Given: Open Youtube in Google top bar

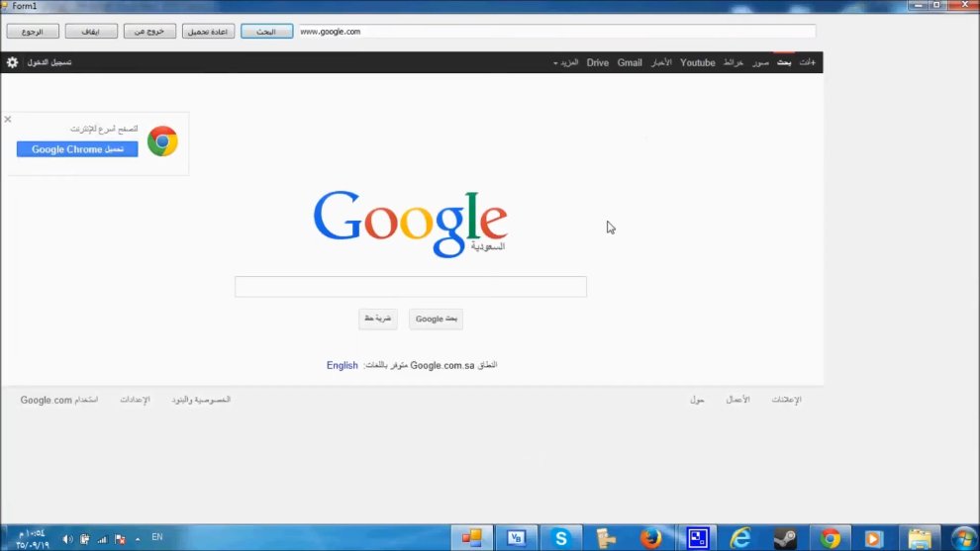Looking at the screenshot, I should point(698,62).
